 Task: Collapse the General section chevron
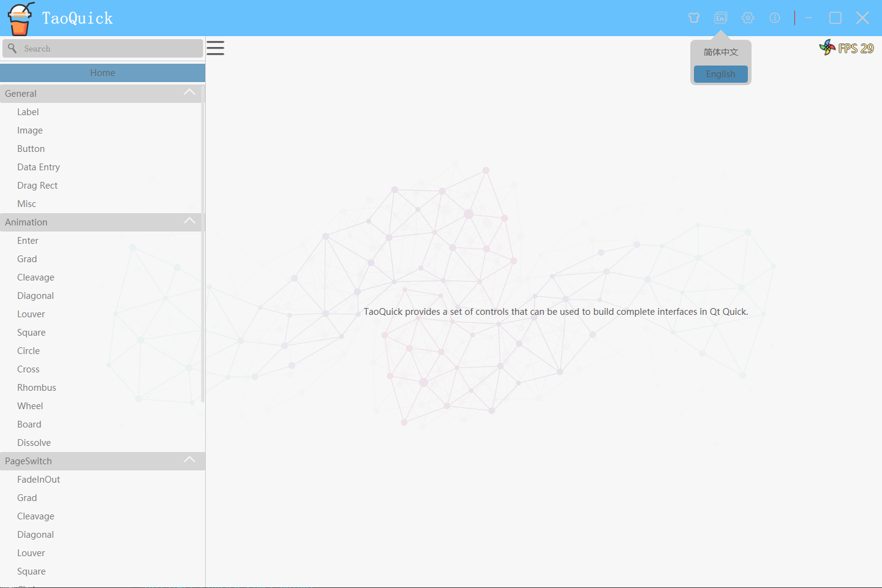coord(190,92)
